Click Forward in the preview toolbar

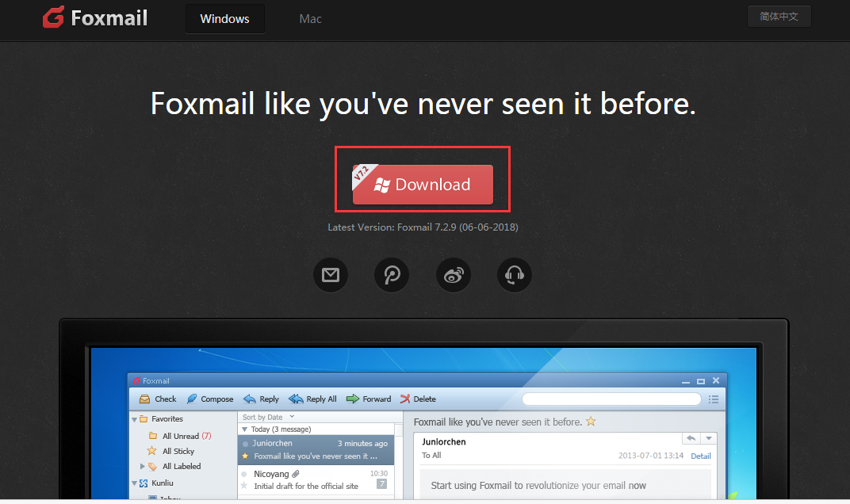pyautogui.click(x=369, y=399)
